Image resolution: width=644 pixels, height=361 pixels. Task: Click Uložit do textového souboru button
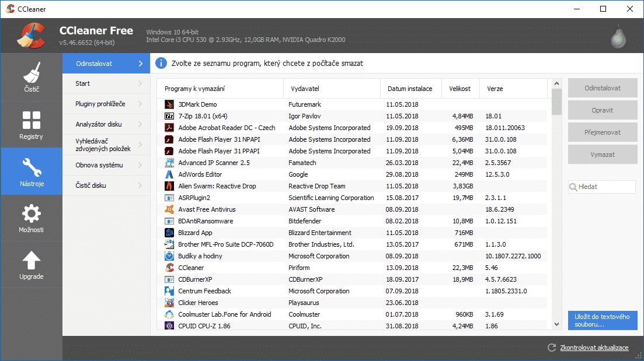[602, 320]
